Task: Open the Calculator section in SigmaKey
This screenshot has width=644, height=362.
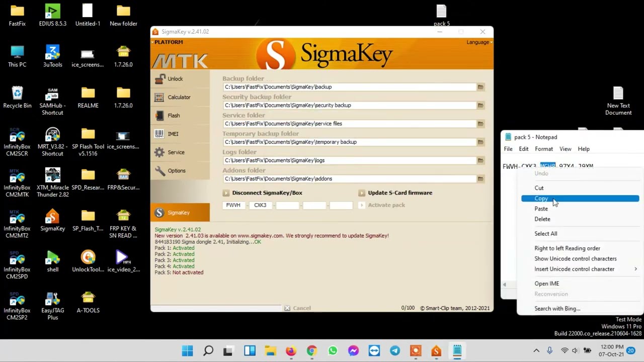Action: coord(180,97)
